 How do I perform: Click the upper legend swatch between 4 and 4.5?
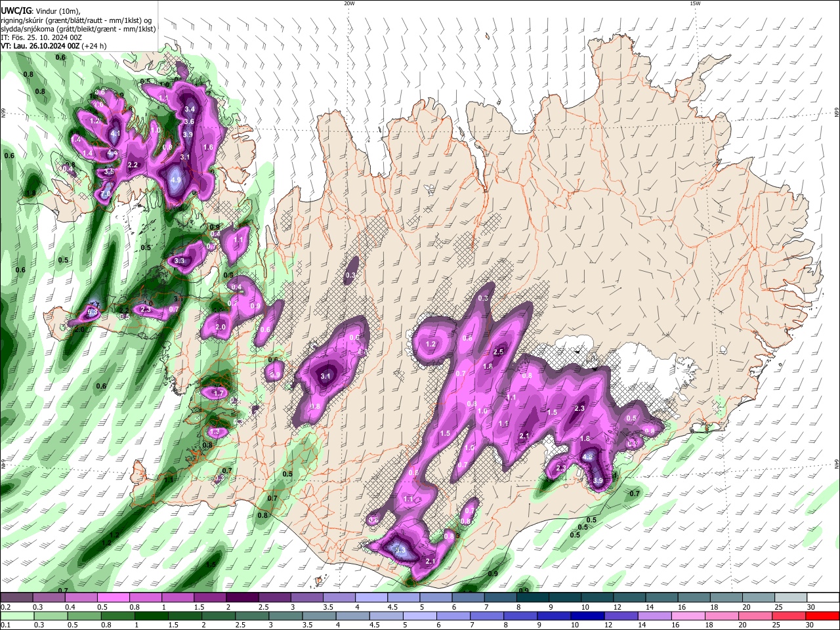pyautogui.click(x=370, y=597)
